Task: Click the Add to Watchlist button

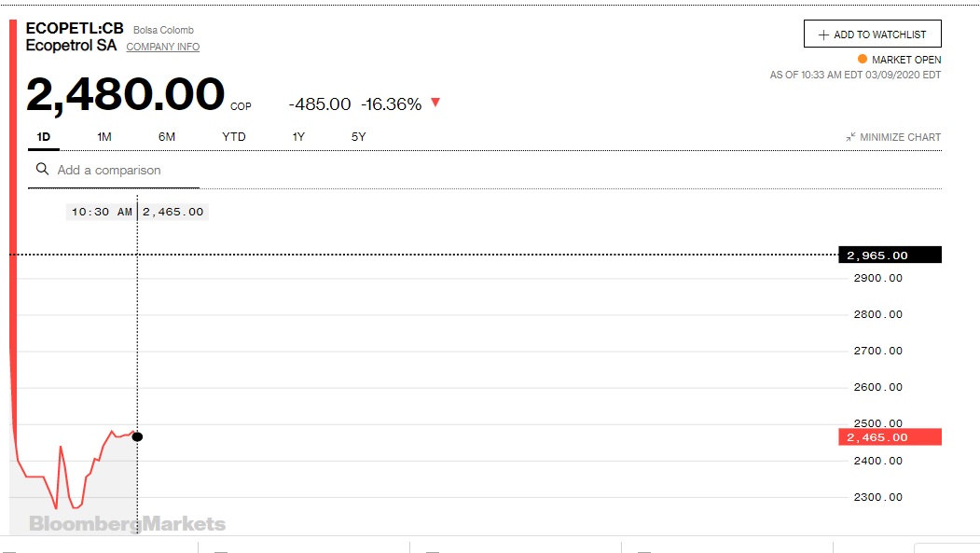Action: 873,35
